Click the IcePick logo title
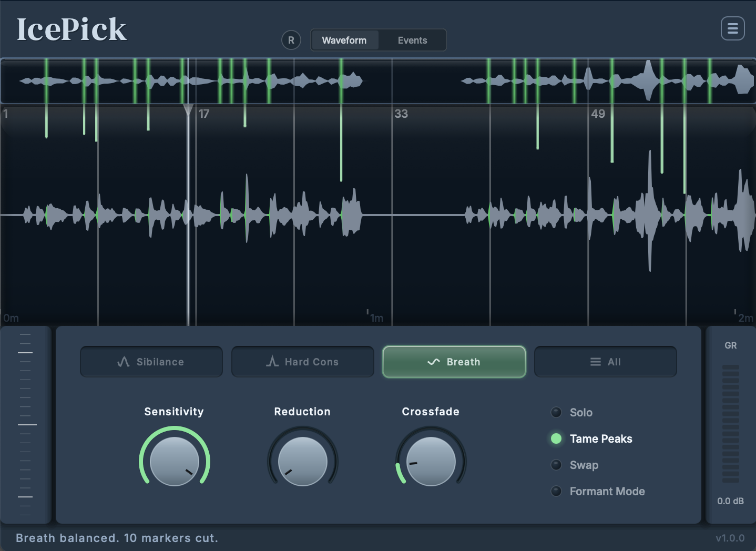This screenshot has height=551, width=756. click(71, 29)
